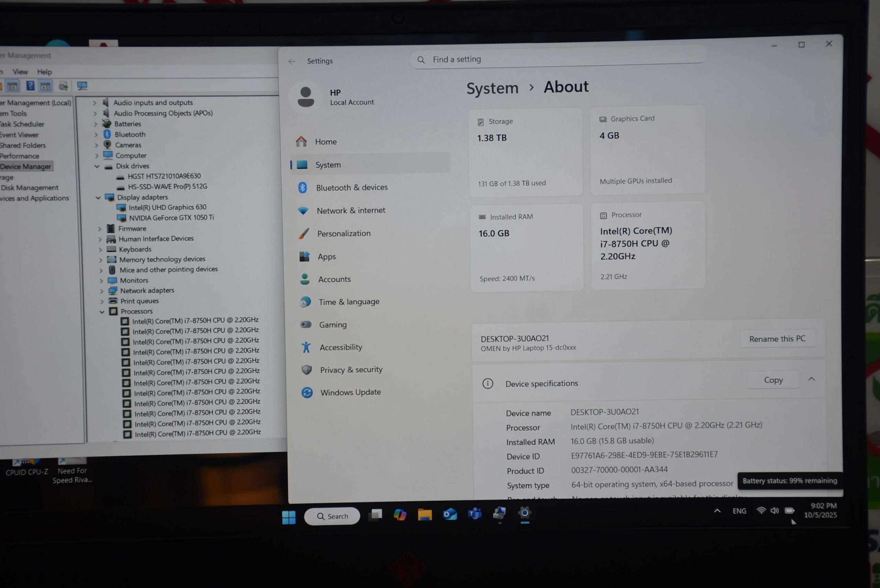Open Windows Update settings page
This screenshot has width=880, height=588.
(x=350, y=392)
